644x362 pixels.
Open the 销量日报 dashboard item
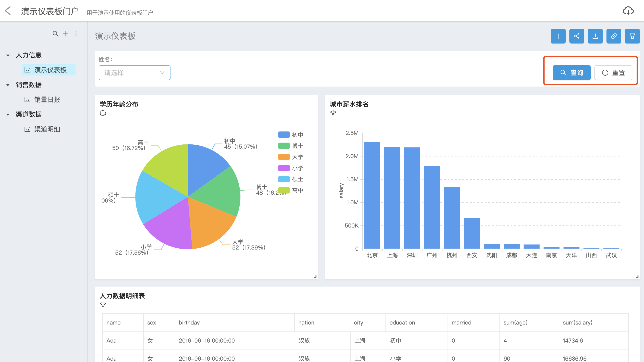pos(47,100)
